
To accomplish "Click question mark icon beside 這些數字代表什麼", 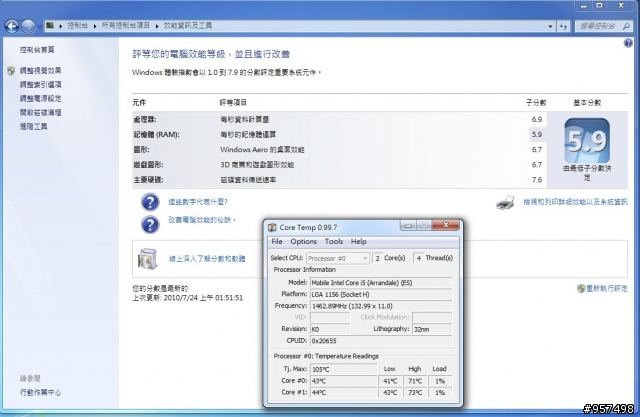I will 150,202.
